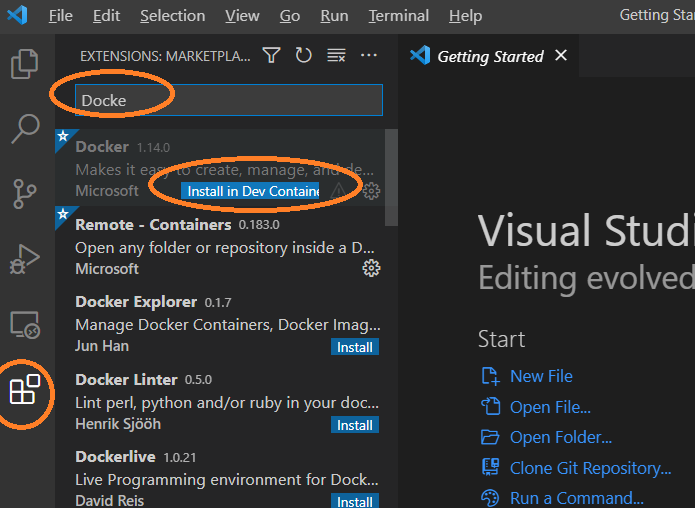Click the VS Code logo in title bar
Image resolution: width=695 pixels, height=508 pixels.
[x=18, y=15]
